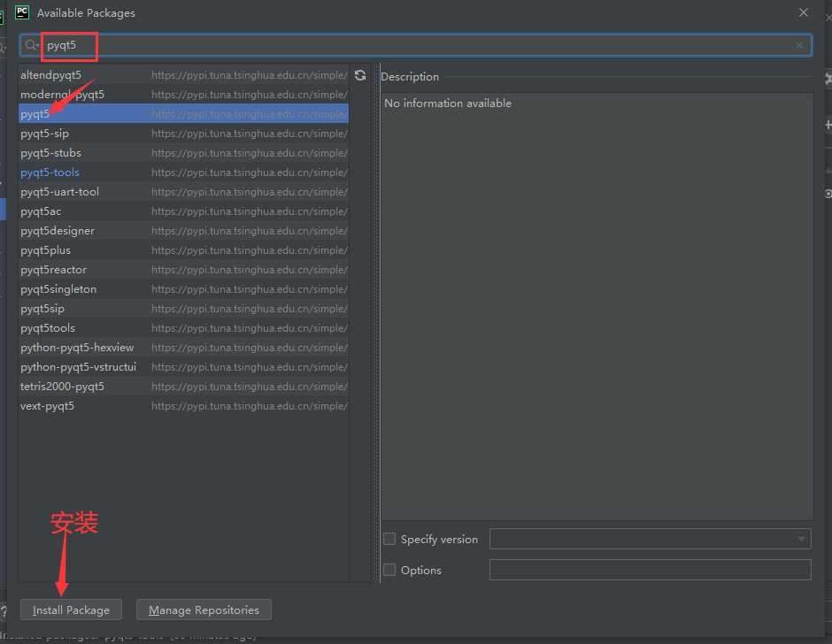
Task: Enable the Specify version checkbox
Action: pos(389,539)
